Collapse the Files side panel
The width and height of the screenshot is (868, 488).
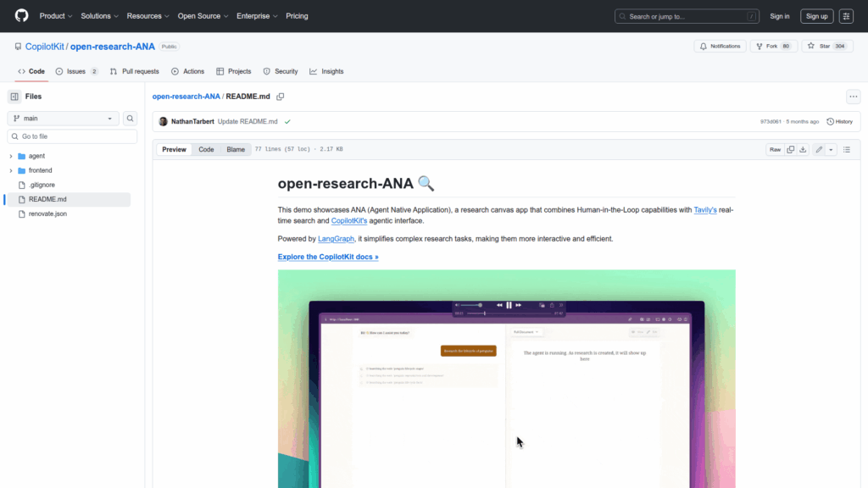click(x=14, y=97)
